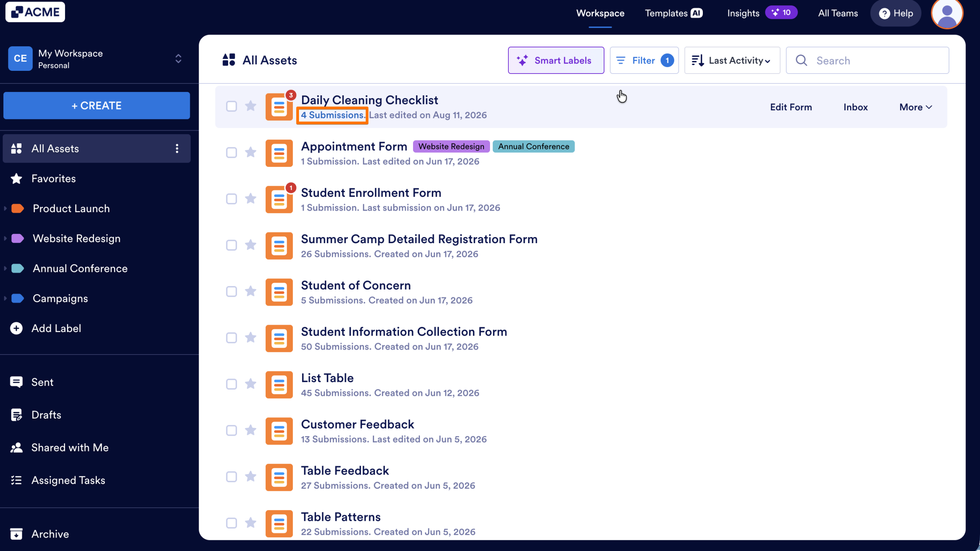Screen dimensions: 980x551
Task: Click the Templates AI badge
Action: pos(696,13)
